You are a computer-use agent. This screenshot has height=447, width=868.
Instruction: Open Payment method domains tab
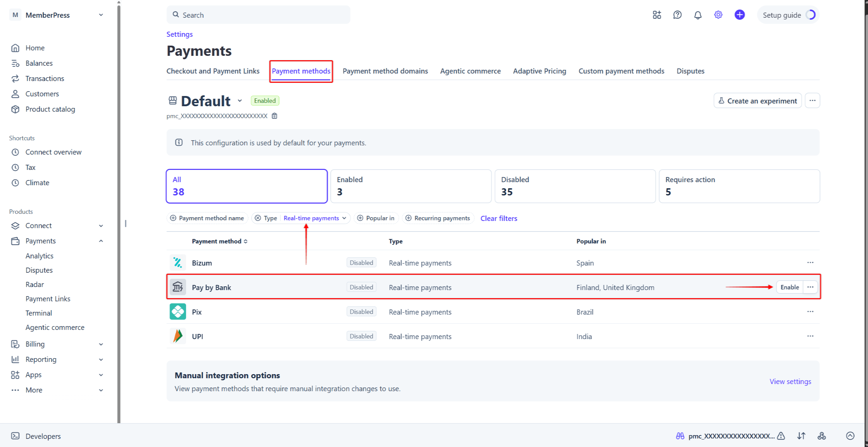(x=385, y=71)
